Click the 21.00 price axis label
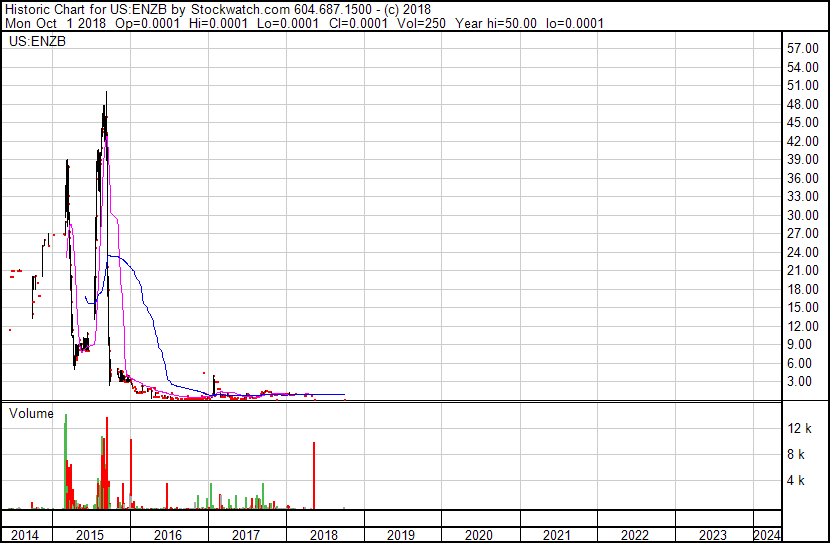 (x=803, y=270)
